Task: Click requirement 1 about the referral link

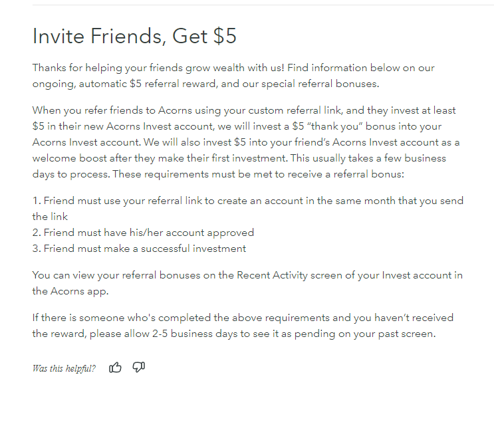Action: click(x=247, y=201)
